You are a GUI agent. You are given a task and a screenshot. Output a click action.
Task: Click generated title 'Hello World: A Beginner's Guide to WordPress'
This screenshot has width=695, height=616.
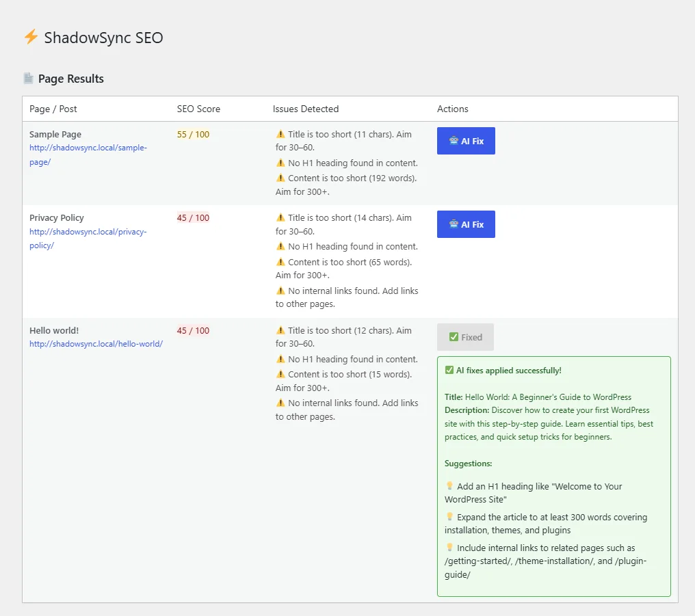(x=549, y=397)
